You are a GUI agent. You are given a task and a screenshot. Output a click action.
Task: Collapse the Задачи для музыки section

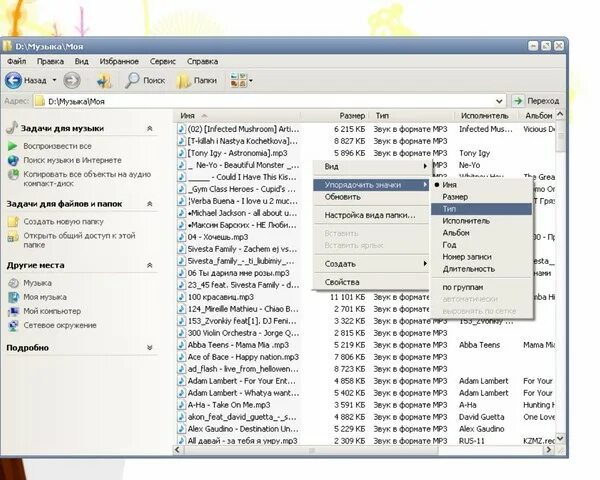coord(150,129)
